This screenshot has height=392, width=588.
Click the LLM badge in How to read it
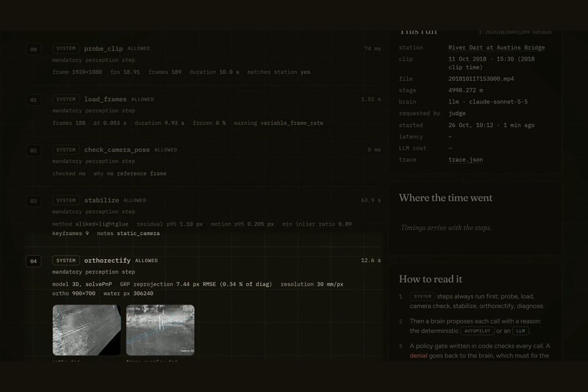coord(520,331)
